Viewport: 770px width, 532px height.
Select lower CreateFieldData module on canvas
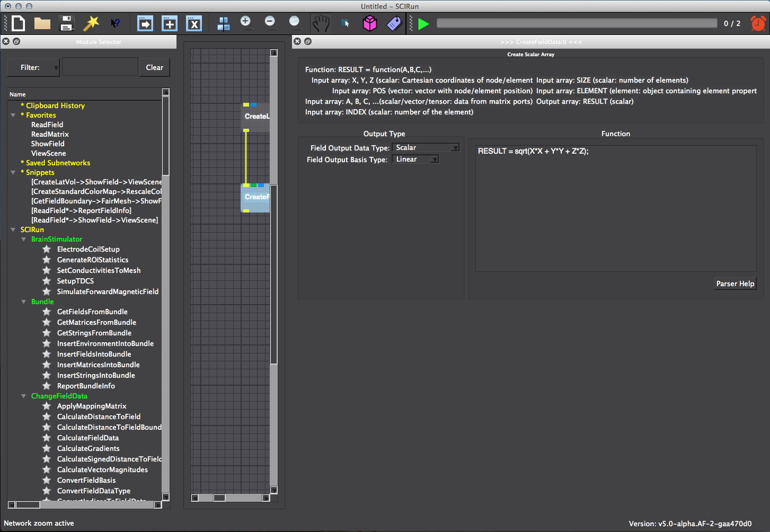click(x=256, y=197)
